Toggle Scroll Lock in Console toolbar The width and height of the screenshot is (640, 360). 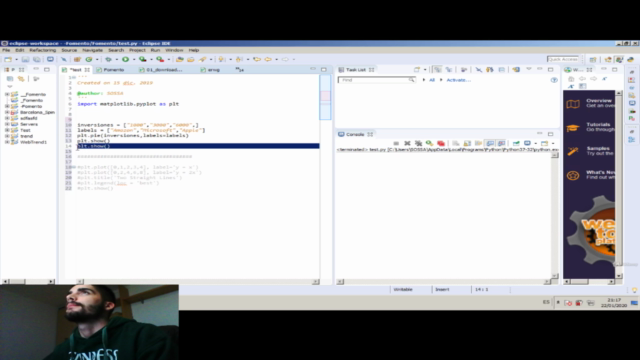[467, 143]
